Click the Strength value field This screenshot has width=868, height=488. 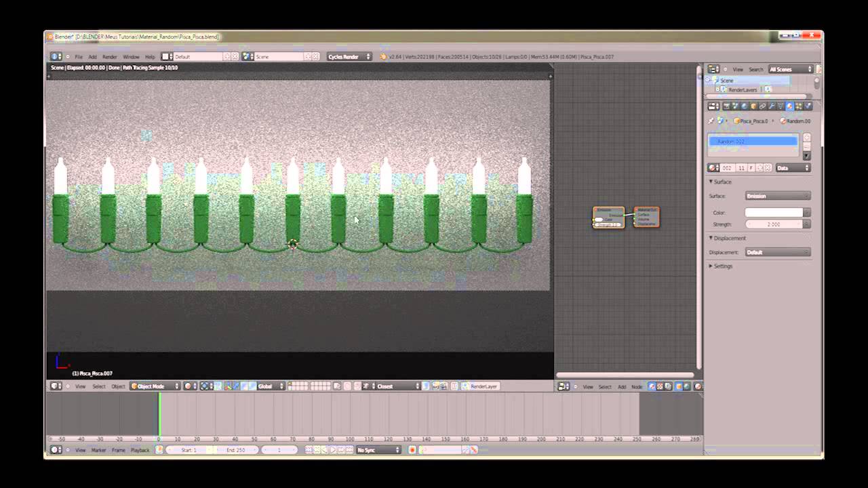tap(774, 224)
